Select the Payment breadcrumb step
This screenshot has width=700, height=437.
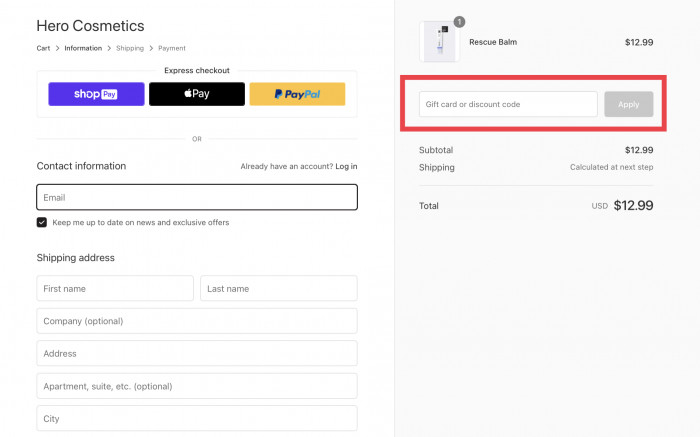point(172,48)
